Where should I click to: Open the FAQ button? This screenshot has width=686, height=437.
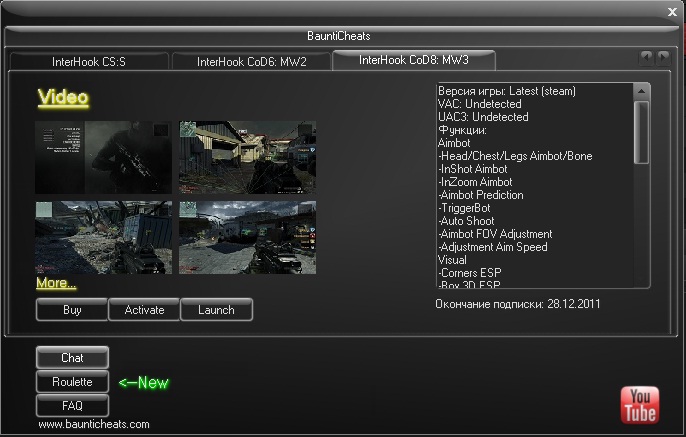pos(72,406)
